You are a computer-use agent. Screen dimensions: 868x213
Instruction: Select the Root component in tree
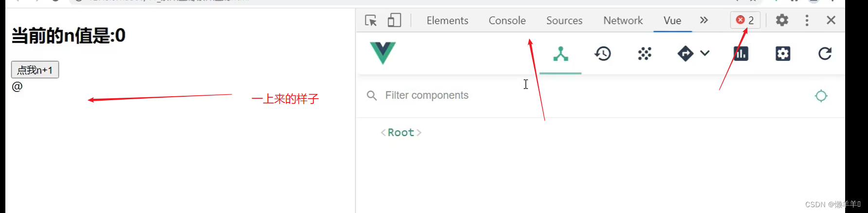(401, 133)
